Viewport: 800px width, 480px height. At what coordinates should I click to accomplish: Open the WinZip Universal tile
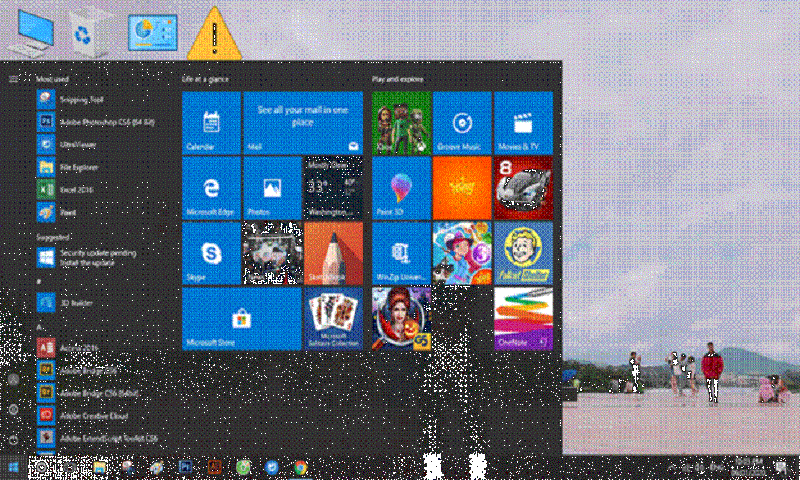point(402,254)
